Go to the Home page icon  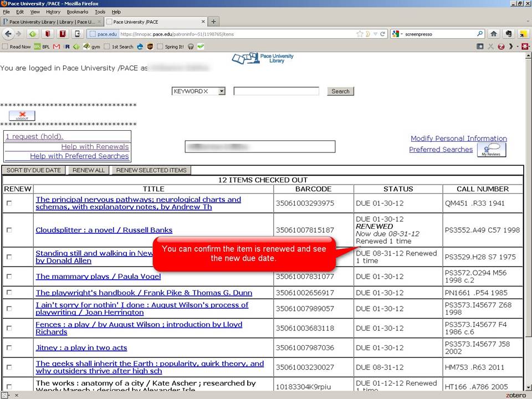[x=494, y=34]
